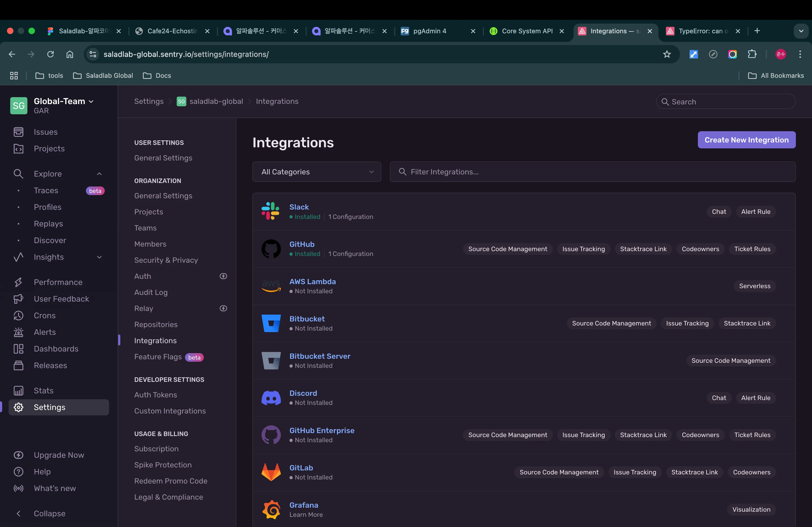This screenshot has height=527, width=812.
Task: Open the Chrome extensions puzzle icon
Action: pyautogui.click(x=752, y=54)
